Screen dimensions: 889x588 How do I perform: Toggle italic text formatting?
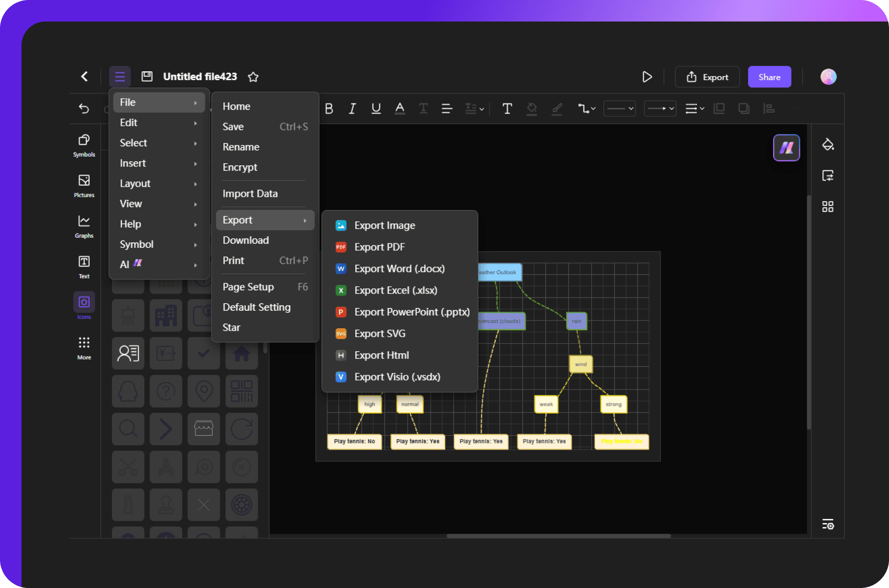352,108
